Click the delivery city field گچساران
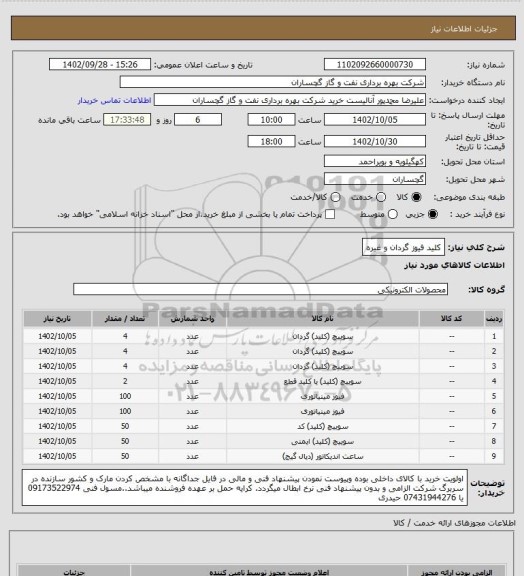 point(375,179)
